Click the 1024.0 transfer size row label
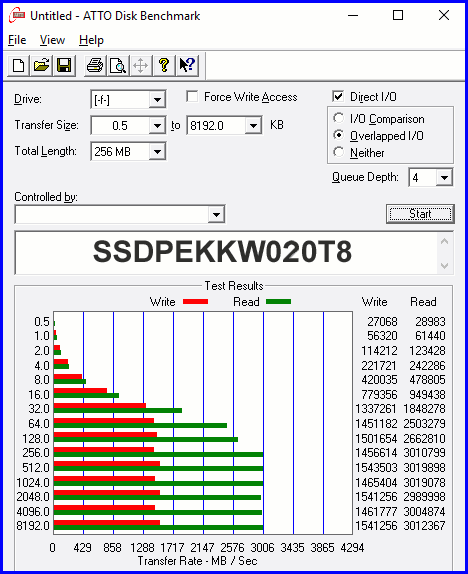 click(x=33, y=482)
